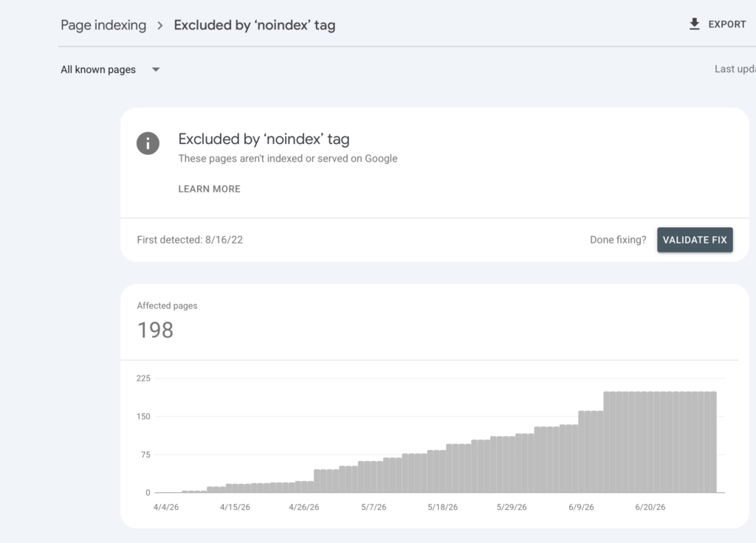The width and height of the screenshot is (756, 543).
Task: Click the 6/20/26 axis date label
Action: (650, 507)
